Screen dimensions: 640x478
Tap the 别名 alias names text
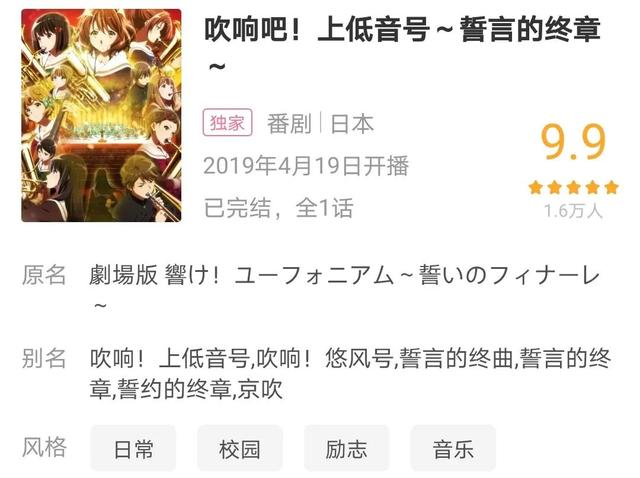pos(350,374)
